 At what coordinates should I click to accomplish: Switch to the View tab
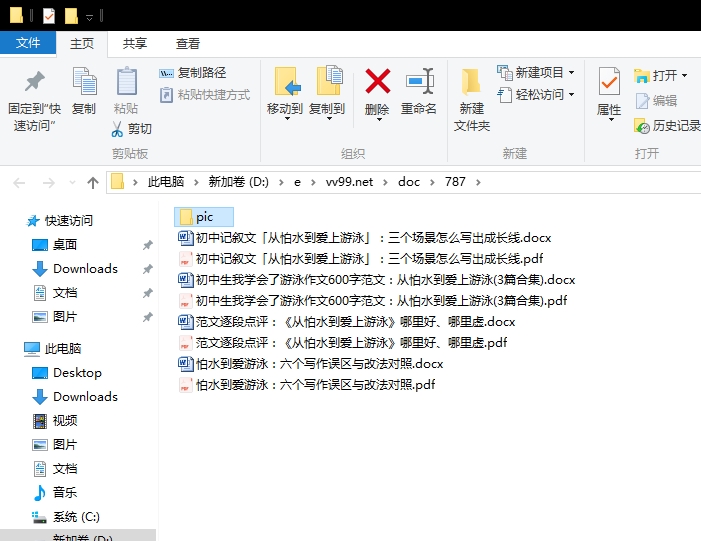click(x=187, y=43)
